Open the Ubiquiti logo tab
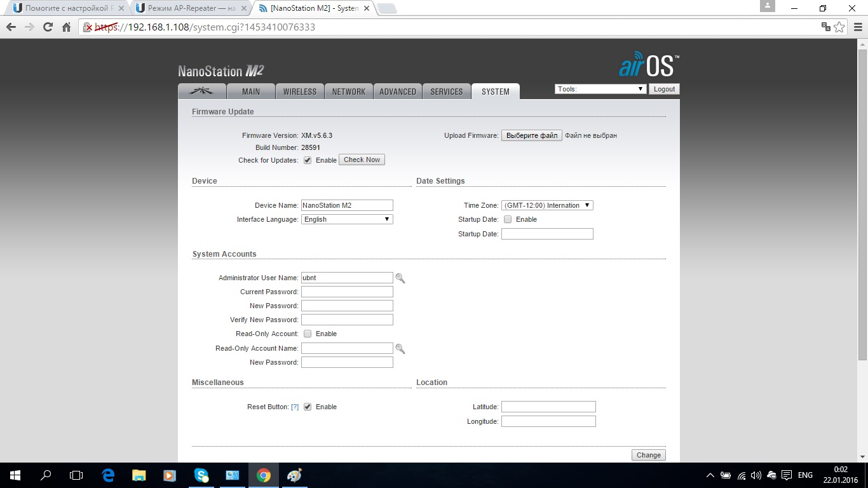 (201, 91)
